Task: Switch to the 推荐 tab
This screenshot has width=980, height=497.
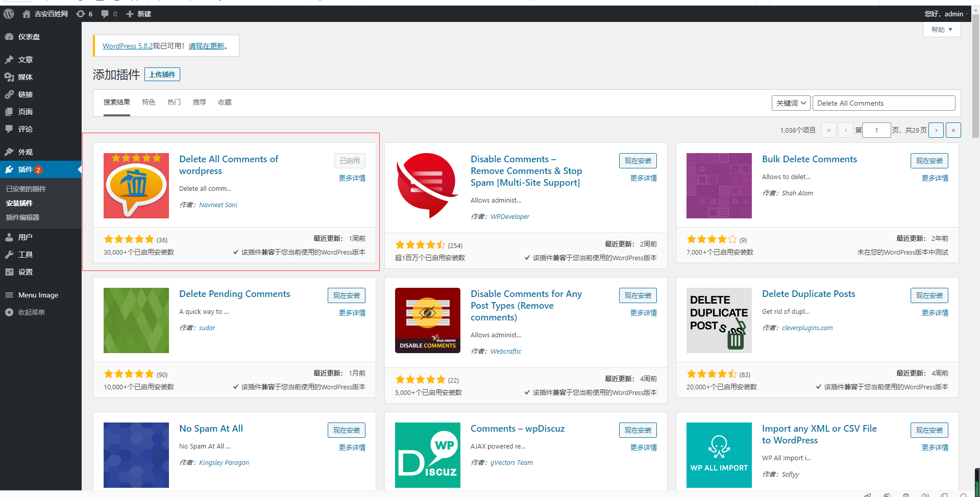Action: (x=200, y=102)
